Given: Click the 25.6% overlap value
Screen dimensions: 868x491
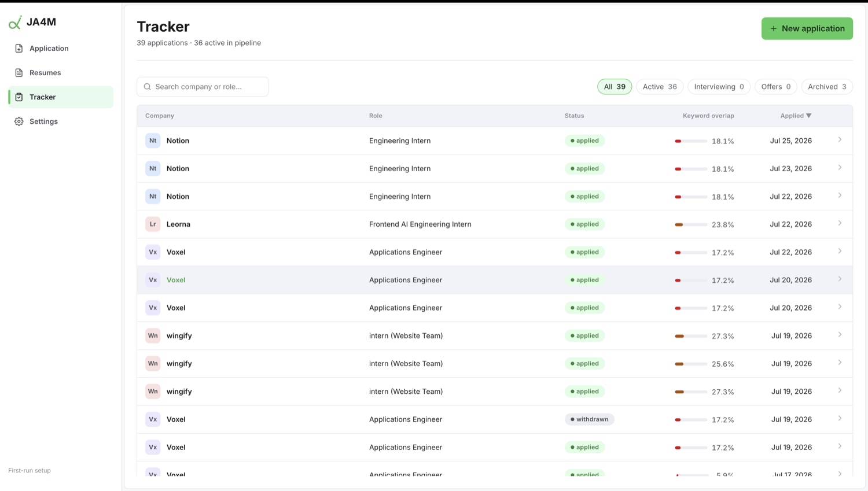Looking at the screenshot, I should pos(723,364).
